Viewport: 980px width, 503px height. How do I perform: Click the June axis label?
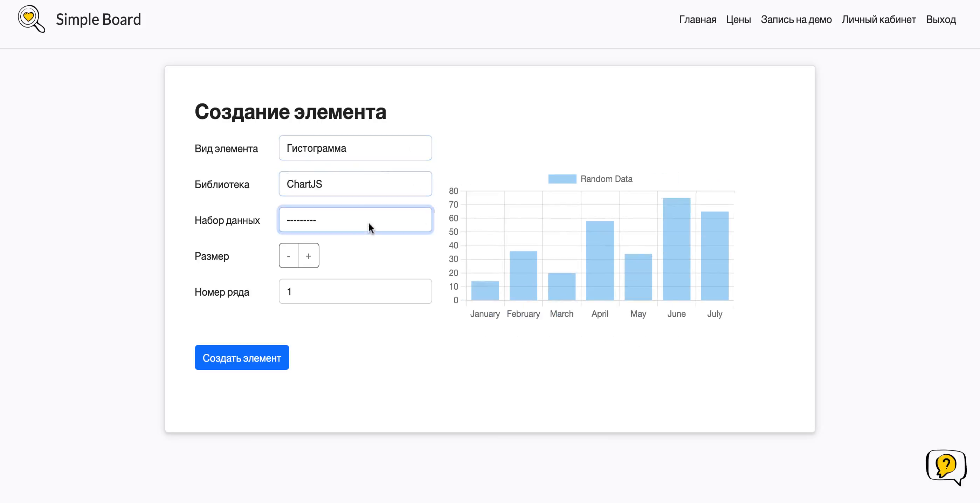[x=676, y=314]
